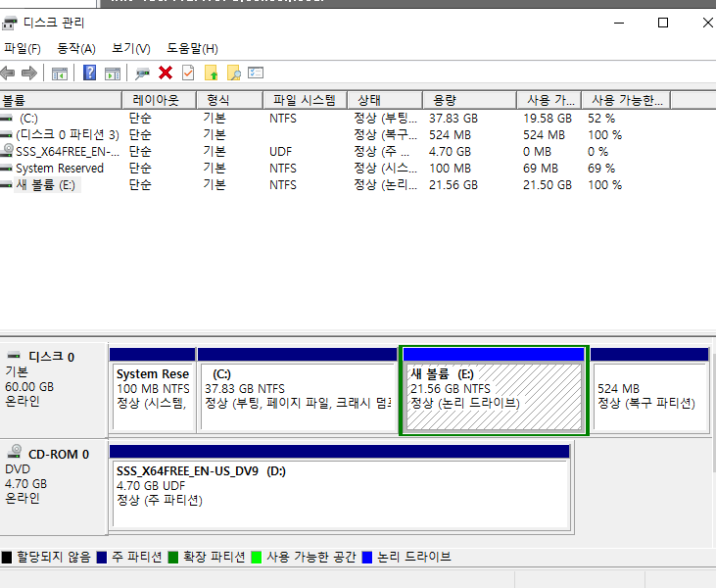Image resolution: width=716 pixels, height=588 pixels.
Task: Select the (C:) partition block on Disk 0
Action: pos(298,390)
